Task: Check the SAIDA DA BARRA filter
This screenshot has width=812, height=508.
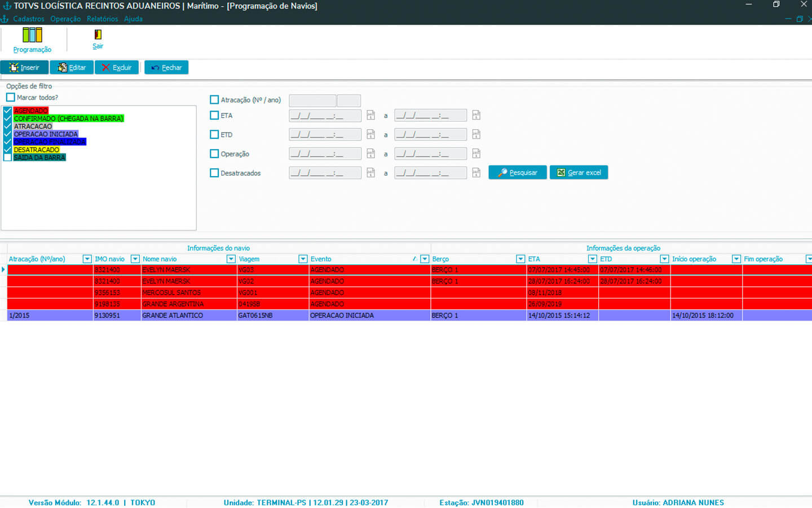Action: 8,157
